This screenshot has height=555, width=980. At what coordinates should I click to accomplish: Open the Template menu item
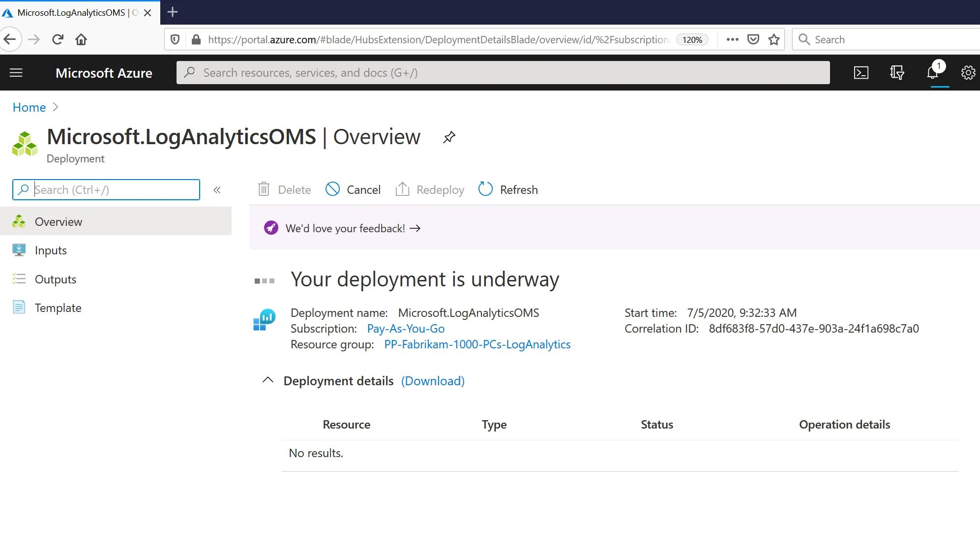58,308
